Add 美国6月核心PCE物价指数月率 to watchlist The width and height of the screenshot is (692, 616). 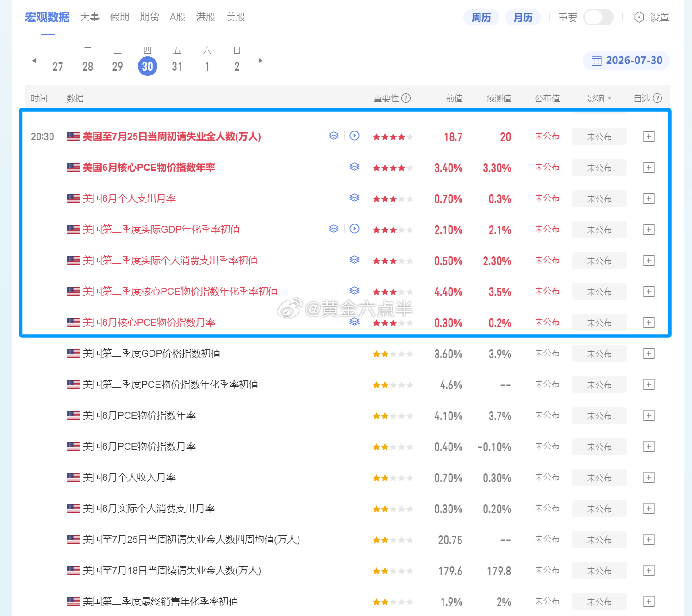pos(649,323)
